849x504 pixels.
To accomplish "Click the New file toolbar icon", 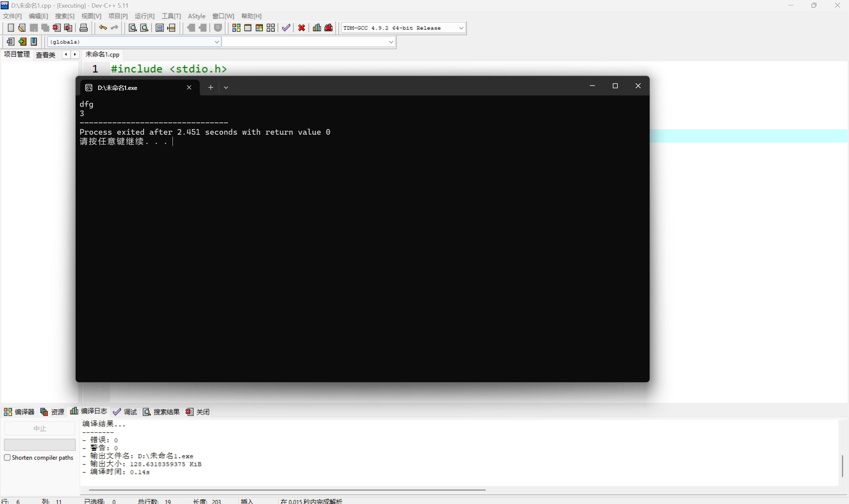I will [11, 28].
